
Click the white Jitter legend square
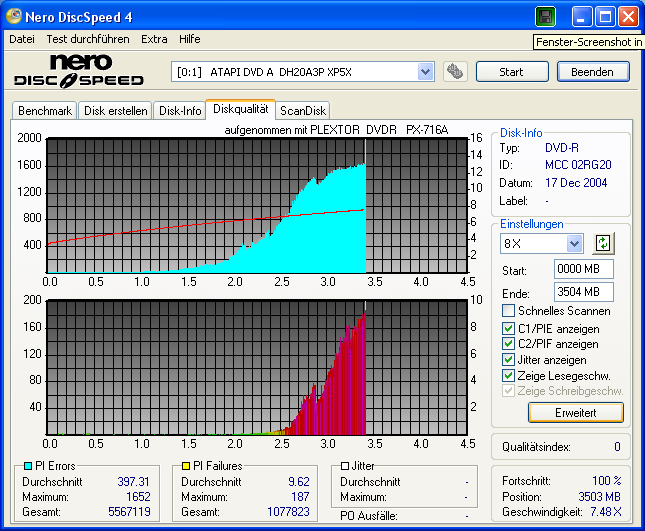pyautogui.click(x=345, y=466)
